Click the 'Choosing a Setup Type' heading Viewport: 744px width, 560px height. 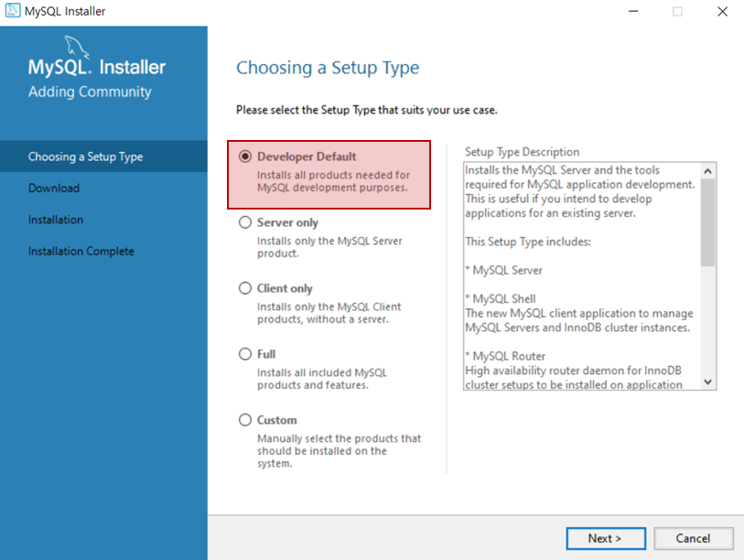(x=328, y=68)
